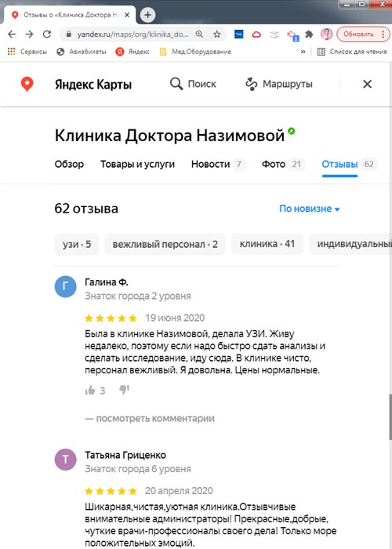This screenshot has width=392, height=549.
Task: Reload the page with refresh icon
Action: point(47,34)
